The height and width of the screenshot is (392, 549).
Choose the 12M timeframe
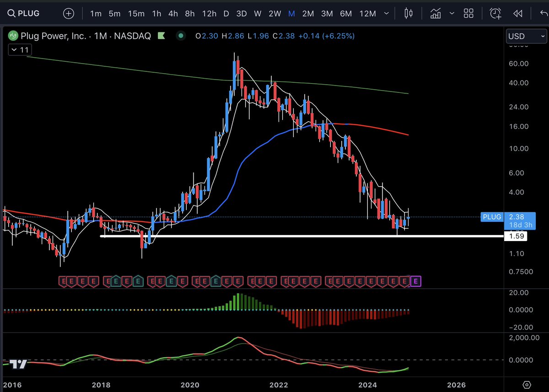[367, 13]
